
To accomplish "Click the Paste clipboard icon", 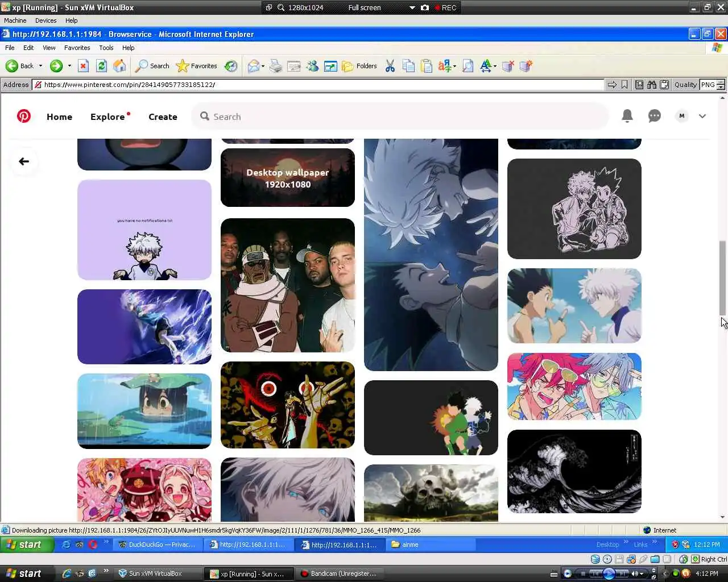I will click(427, 66).
